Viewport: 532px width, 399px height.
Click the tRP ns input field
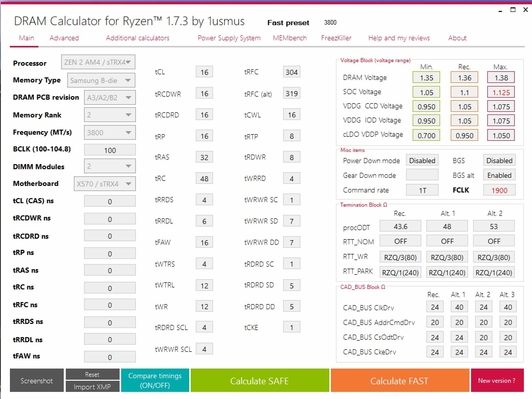coord(110,253)
